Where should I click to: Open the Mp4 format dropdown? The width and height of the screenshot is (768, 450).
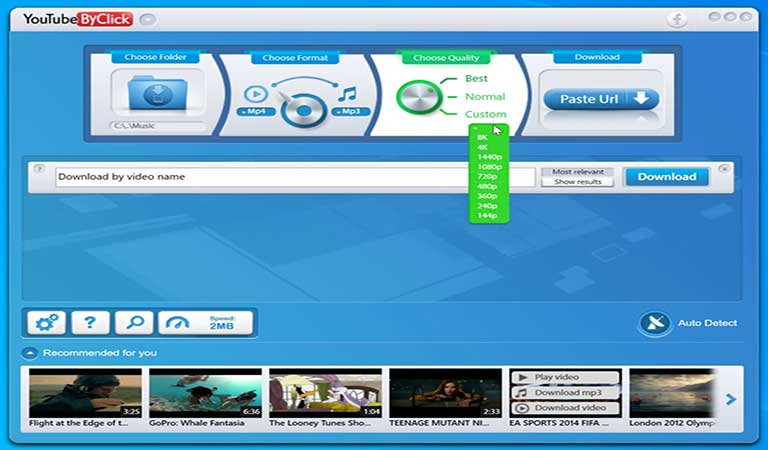[256, 112]
